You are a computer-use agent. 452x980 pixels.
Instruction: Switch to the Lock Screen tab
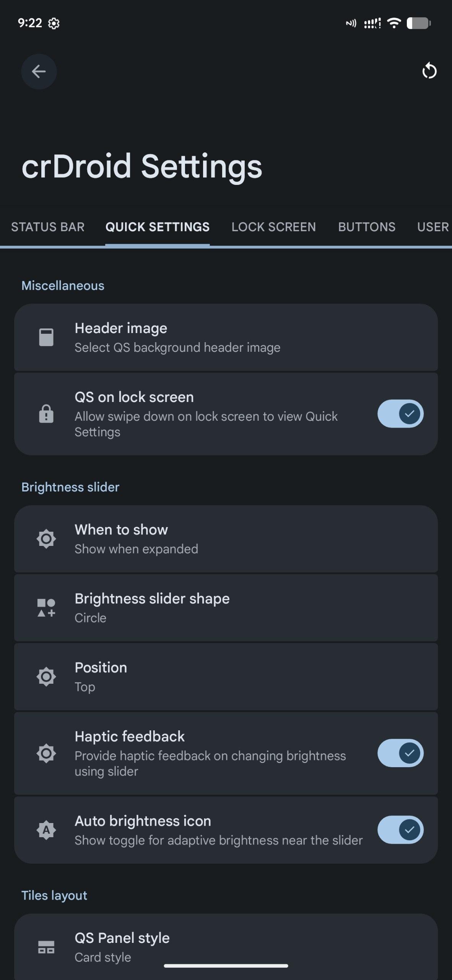coord(273,227)
